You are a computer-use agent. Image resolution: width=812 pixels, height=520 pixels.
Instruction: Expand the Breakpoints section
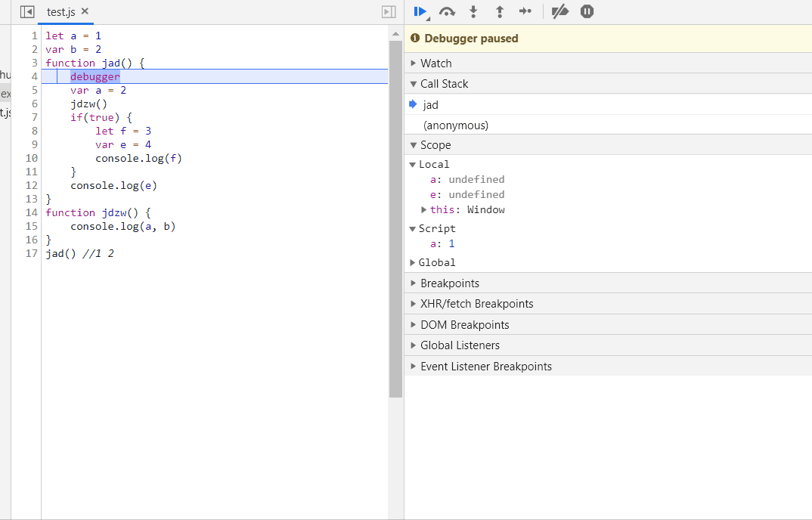(x=608, y=283)
